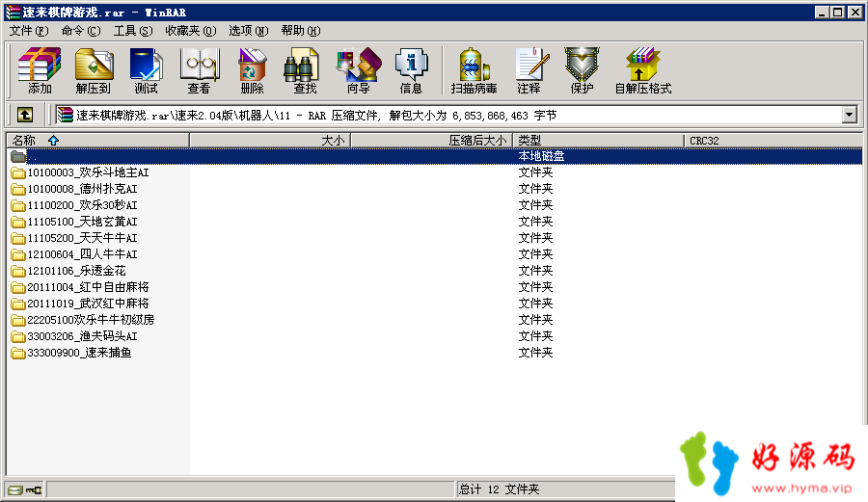Screen dimensions: 868x502
Task: Select folder icon of 10100003_欢乐斗地主AI
Action: click(18, 173)
